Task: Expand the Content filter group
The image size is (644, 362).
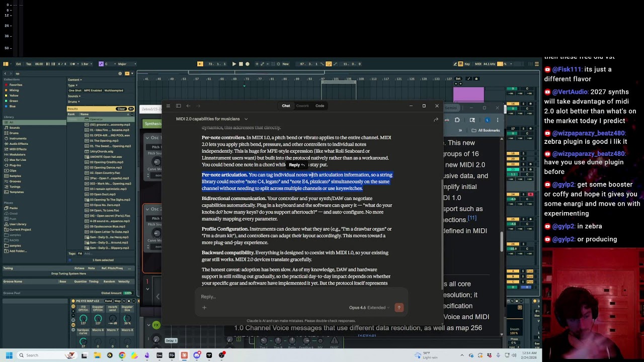Action: click(x=74, y=79)
